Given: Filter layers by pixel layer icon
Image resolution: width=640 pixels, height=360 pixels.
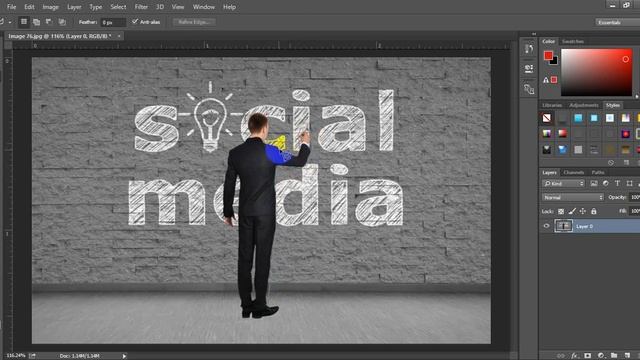Looking at the screenshot, I should pos(594,184).
